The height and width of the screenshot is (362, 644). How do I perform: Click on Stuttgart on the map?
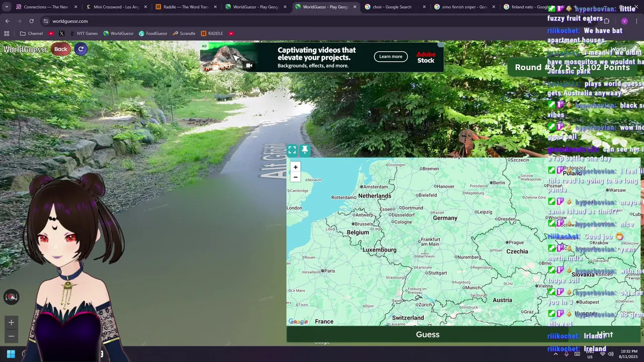pyautogui.click(x=437, y=273)
